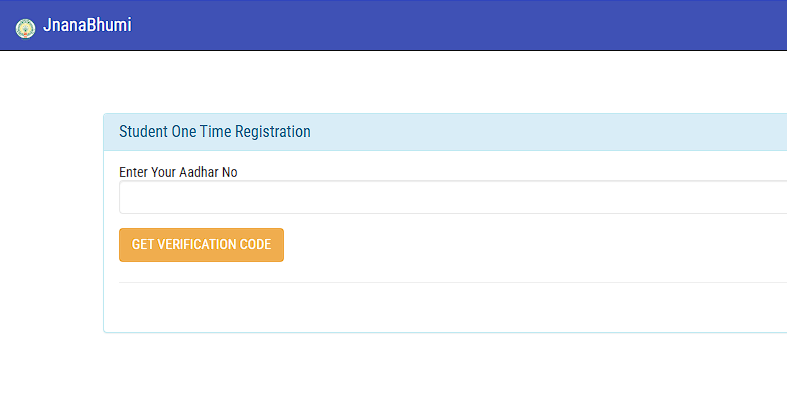Tap the round government seal in the navbar
The width and height of the screenshot is (787, 399).
(25, 29)
